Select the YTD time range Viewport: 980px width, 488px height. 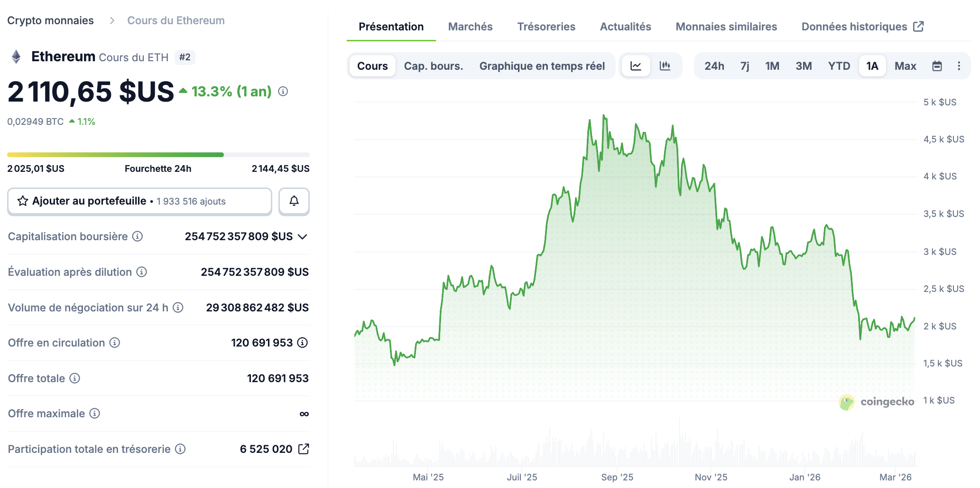[x=839, y=66]
